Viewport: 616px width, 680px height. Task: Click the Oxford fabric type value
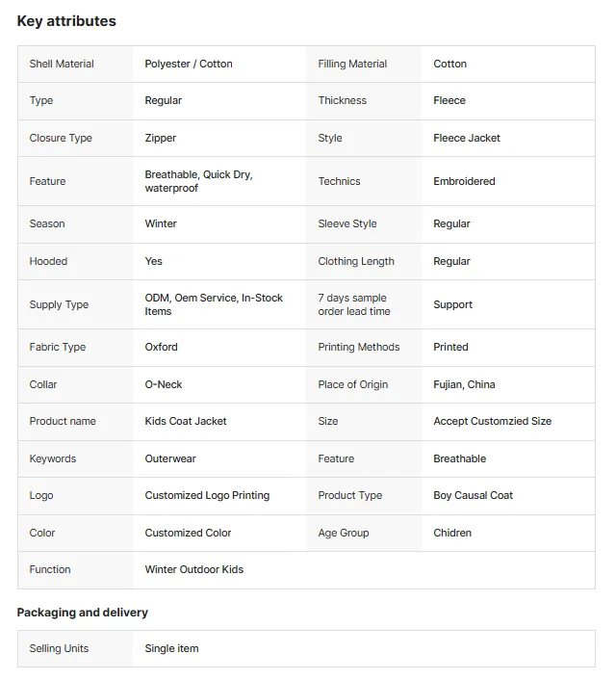click(x=162, y=347)
